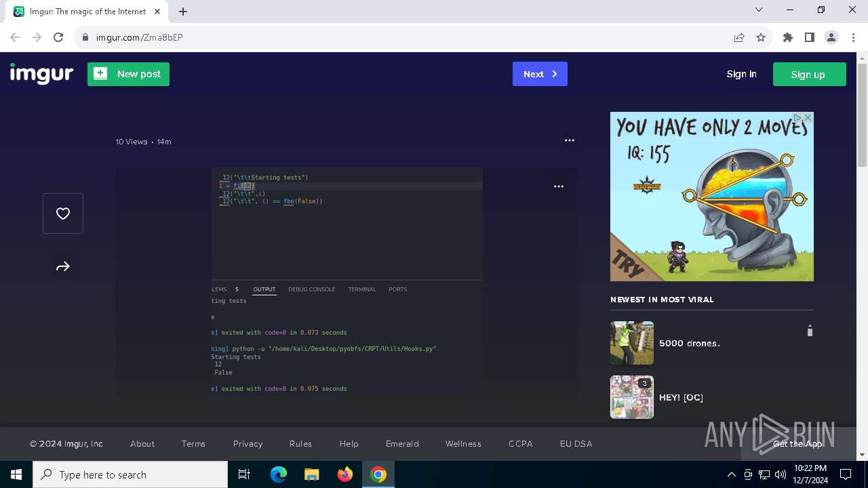The image size is (868, 488).
Task: Open the Help footer link
Action: (x=349, y=444)
